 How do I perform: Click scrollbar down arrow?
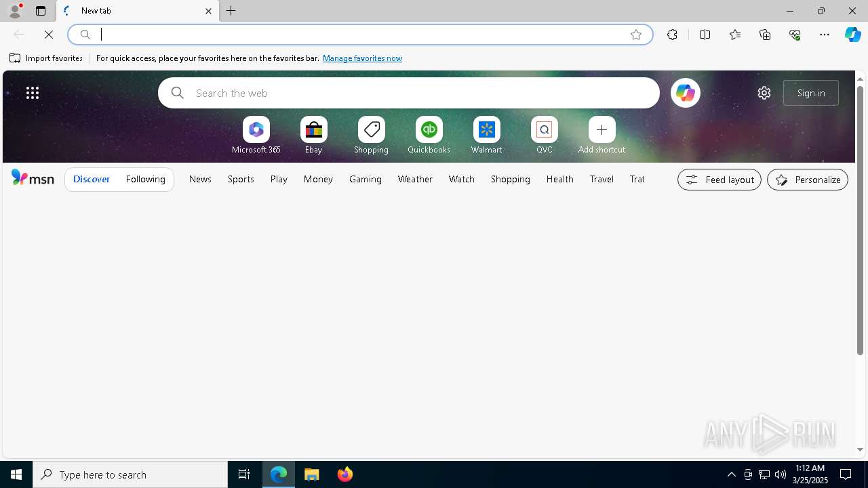(x=860, y=450)
